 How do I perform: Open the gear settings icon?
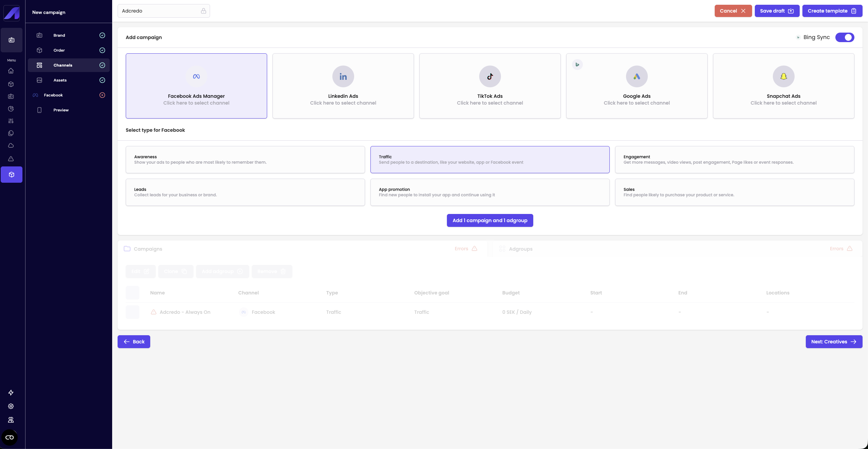point(11,406)
